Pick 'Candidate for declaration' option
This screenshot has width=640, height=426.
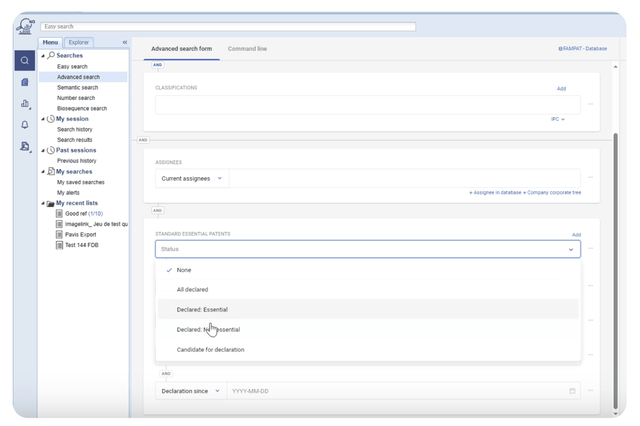(x=210, y=350)
